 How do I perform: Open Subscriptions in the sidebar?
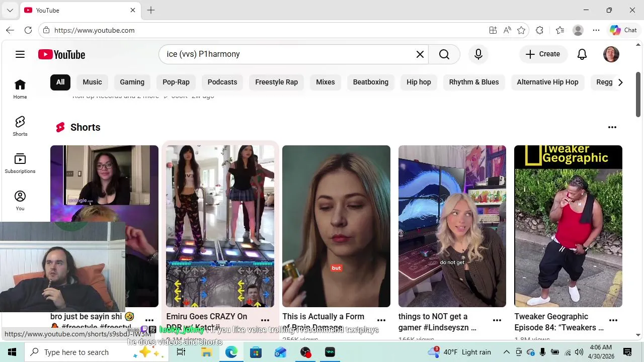coord(20,163)
